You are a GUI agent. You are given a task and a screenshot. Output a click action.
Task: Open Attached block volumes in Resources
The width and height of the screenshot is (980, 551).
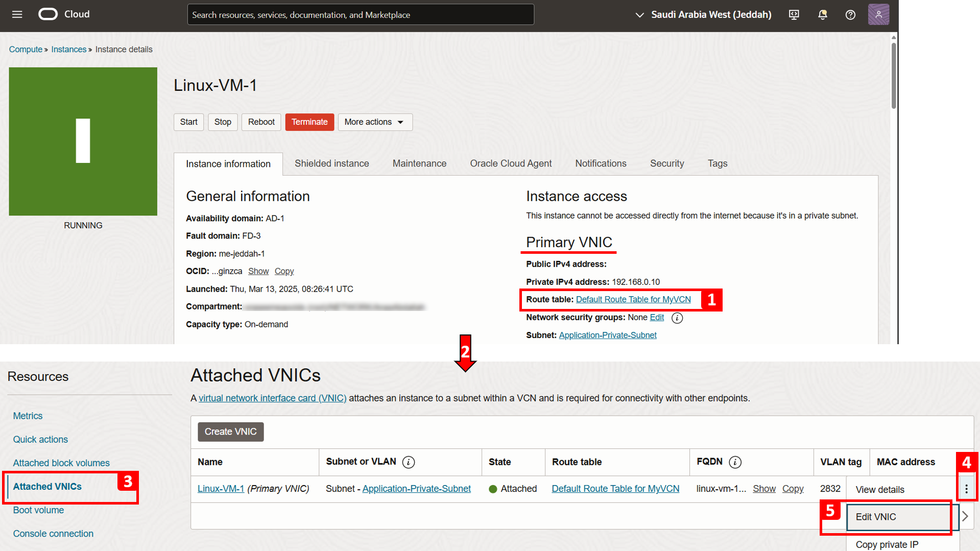click(61, 463)
